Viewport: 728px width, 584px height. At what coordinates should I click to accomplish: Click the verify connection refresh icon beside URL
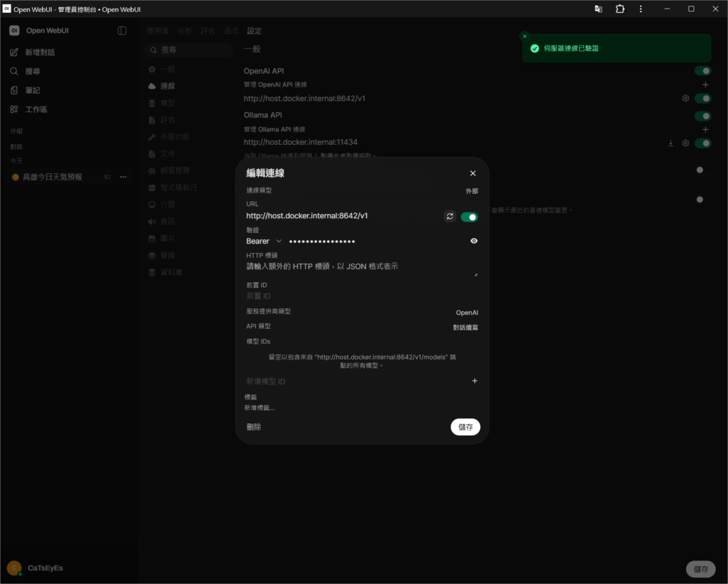click(449, 217)
